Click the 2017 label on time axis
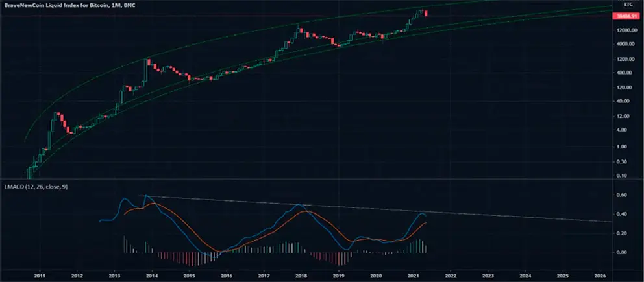Viewport: 644px width, 282px height. click(x=264, y=276)
